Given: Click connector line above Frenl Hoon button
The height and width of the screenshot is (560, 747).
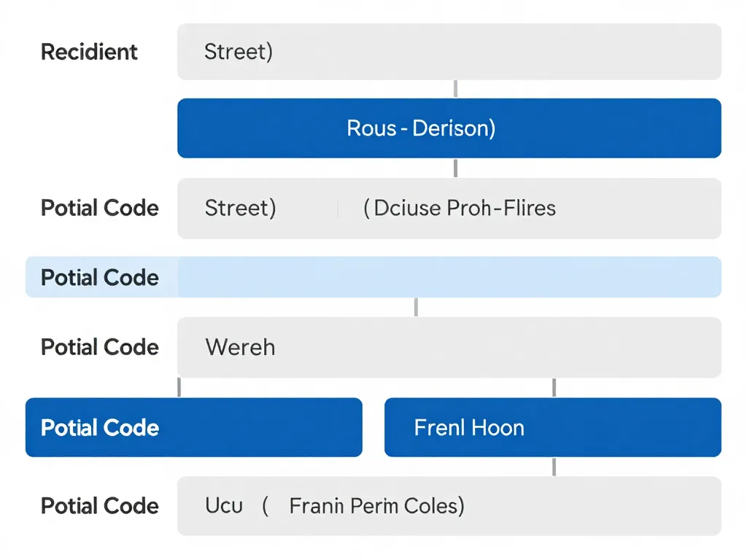Looking at the screenshot, I should (554, 387).
